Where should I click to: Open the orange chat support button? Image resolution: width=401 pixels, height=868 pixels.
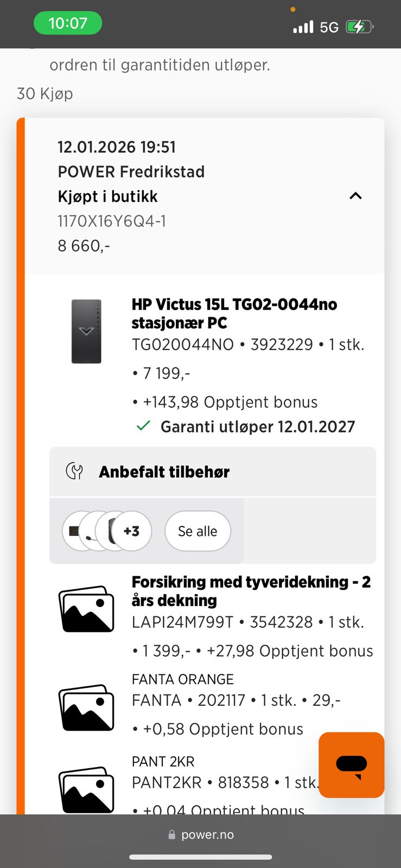[351, 764]
